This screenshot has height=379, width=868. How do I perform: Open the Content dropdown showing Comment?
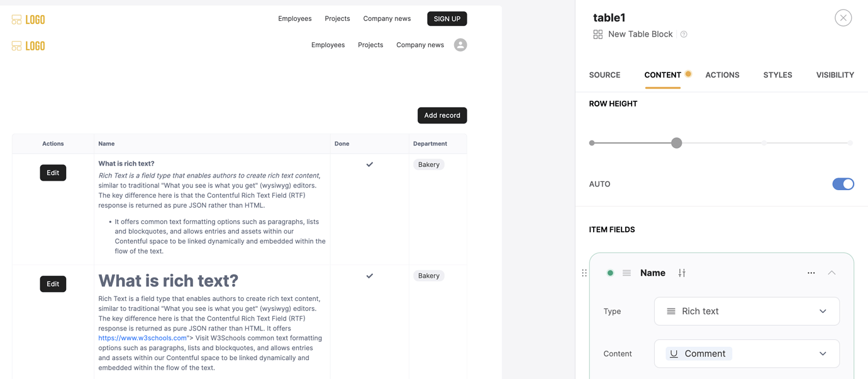pos(747,354)
